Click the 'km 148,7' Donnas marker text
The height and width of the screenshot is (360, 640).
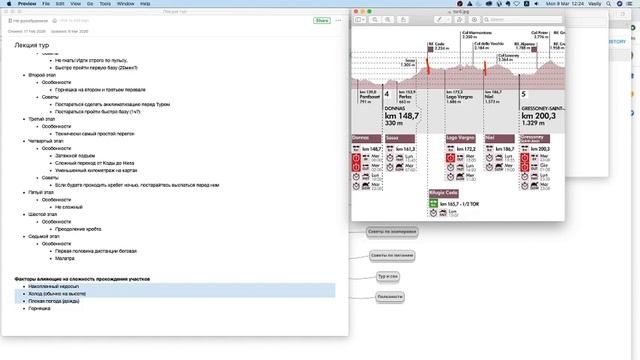coord(402,116)
